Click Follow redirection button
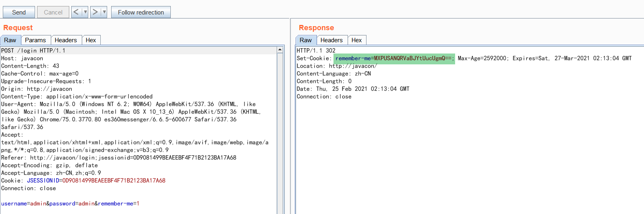 141,12
